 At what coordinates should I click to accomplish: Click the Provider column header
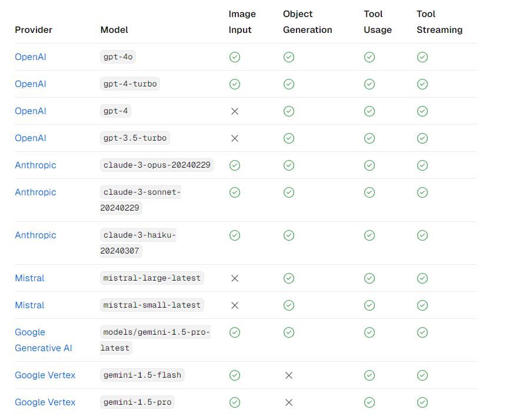click(34, 29)
